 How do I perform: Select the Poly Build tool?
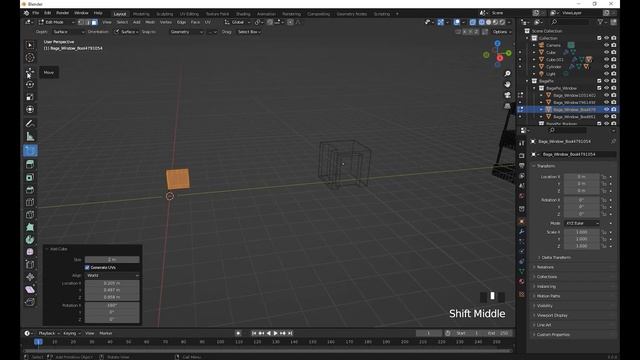[30, 227]
